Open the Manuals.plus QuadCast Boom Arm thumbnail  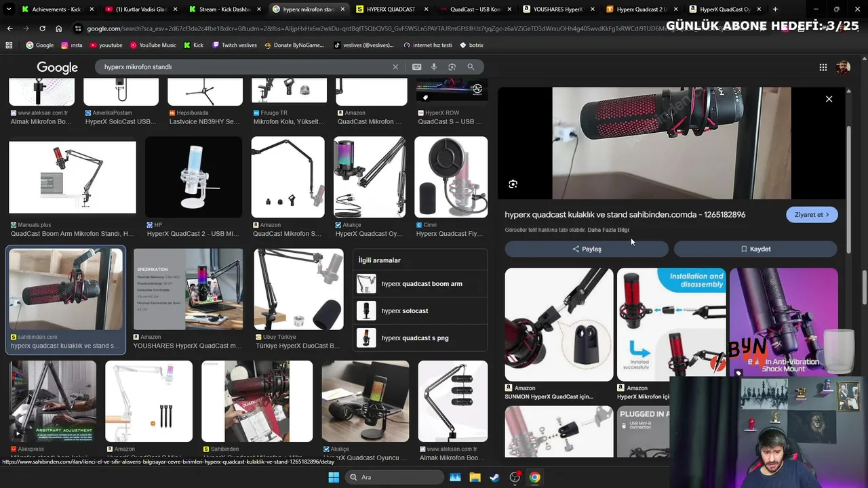[73, 178]
